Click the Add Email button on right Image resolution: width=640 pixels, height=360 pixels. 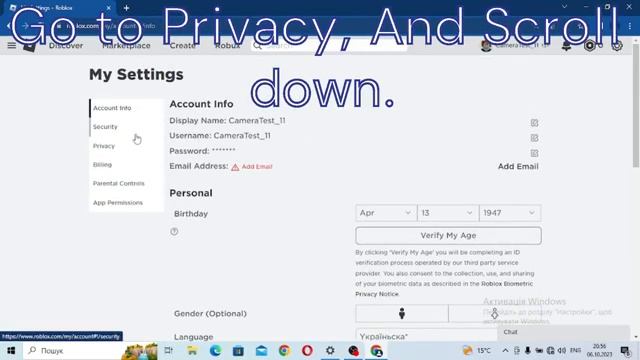(518, 167)
